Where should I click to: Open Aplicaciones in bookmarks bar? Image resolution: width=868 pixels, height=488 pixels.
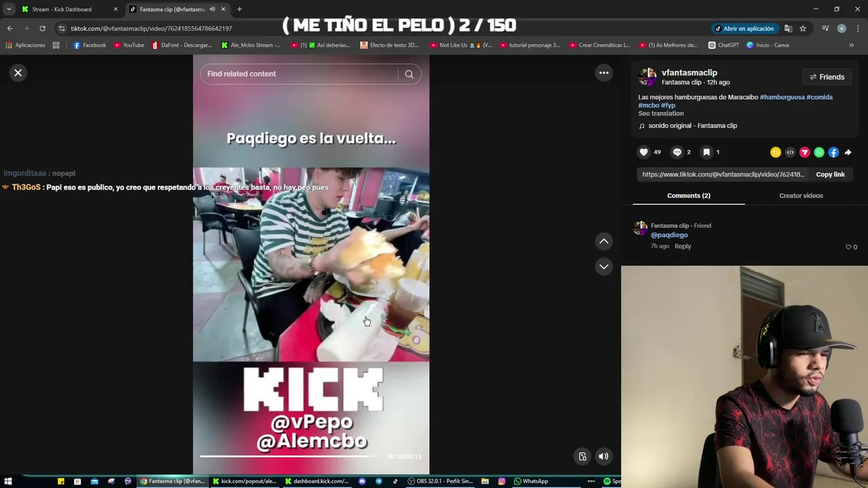point(25,45)
